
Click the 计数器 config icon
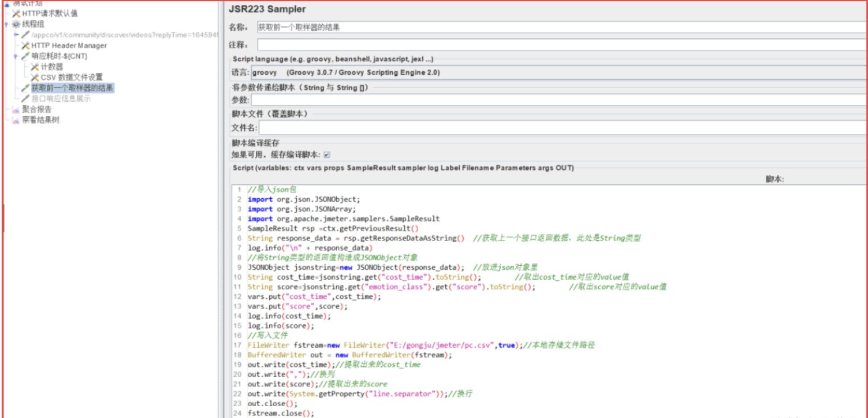tap(35, 67)
